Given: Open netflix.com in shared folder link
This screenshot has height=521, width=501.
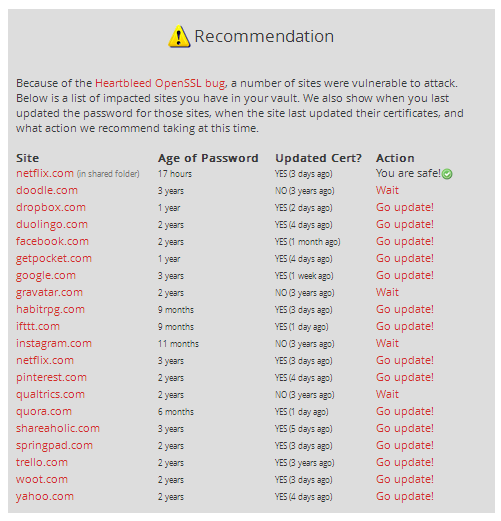Looking at the screenshot, I should tap(45, 173).
